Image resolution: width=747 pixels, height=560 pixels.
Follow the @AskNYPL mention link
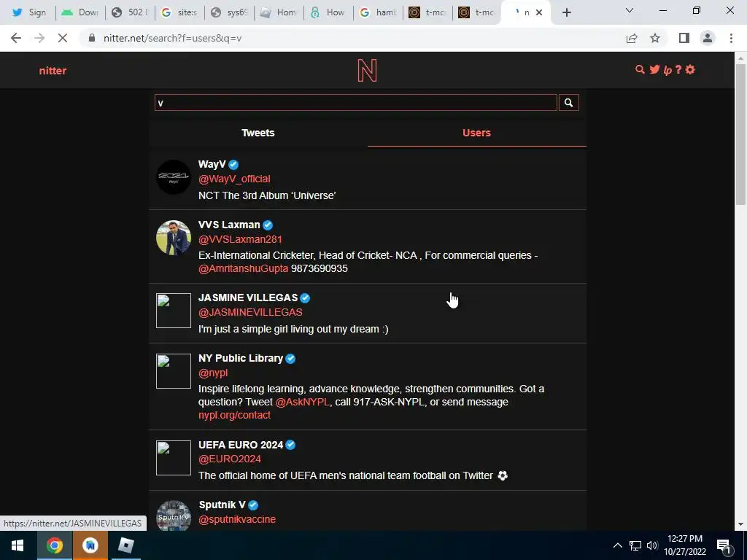pos(302,402)
